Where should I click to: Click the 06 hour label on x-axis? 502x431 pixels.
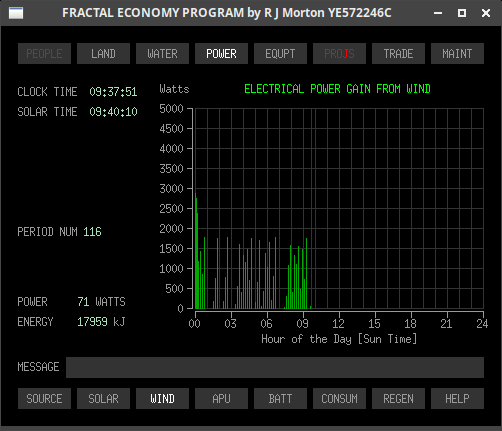point(266,323)
